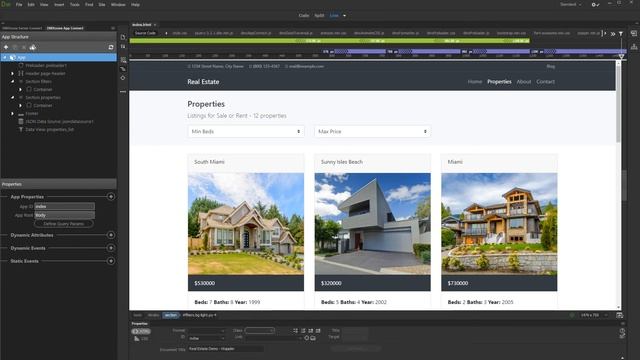
Task: Click the Data View filter icon
Action: (x=21, y=129)
